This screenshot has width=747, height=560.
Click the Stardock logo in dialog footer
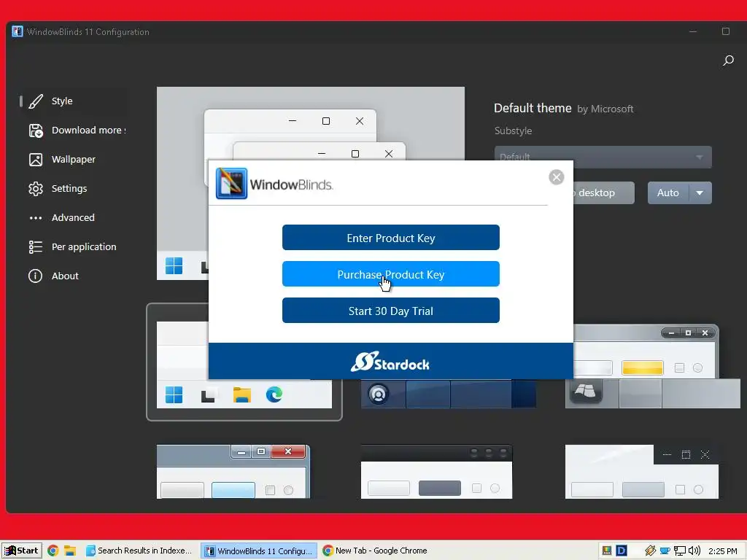pyautogui.click(x=390, y=362)
